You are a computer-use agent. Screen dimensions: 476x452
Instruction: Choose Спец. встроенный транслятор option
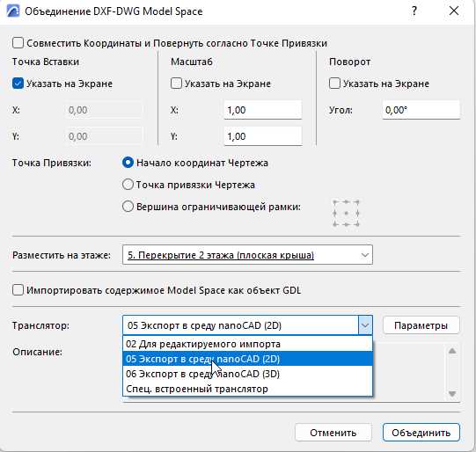coord(247,389)
